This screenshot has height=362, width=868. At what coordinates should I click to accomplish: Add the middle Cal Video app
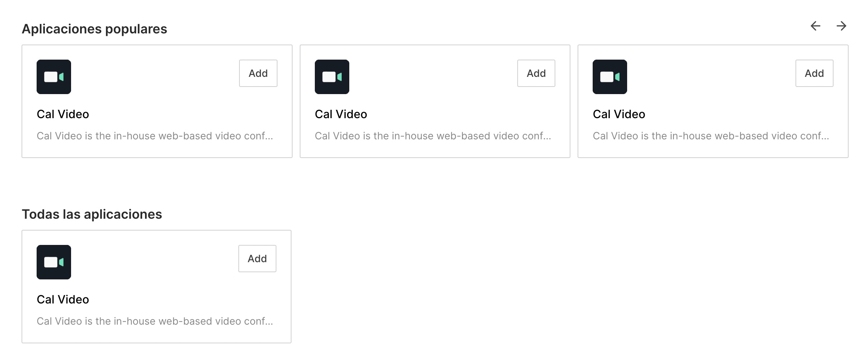536,73
